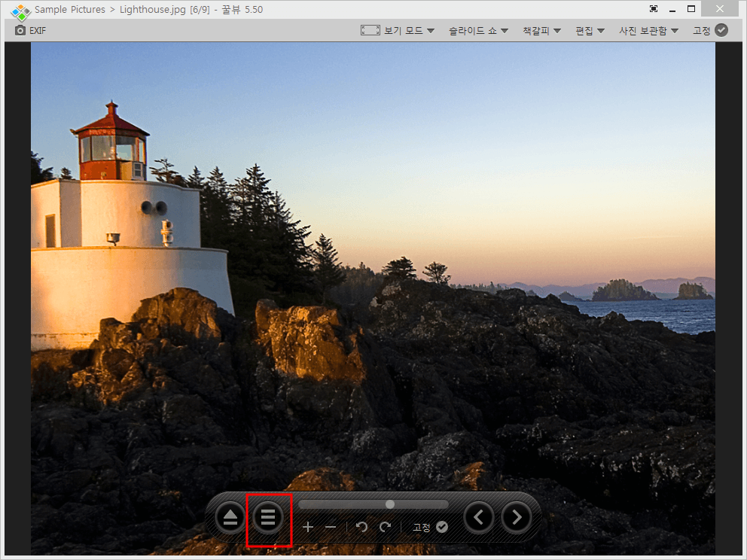The image size is (747, 560).
Task: Go to previous image arrow
Action: (479, 517)
